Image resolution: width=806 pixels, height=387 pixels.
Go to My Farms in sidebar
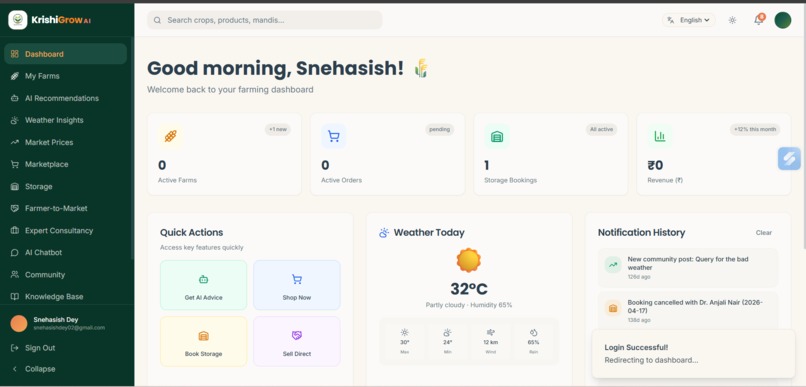(65, 76)
